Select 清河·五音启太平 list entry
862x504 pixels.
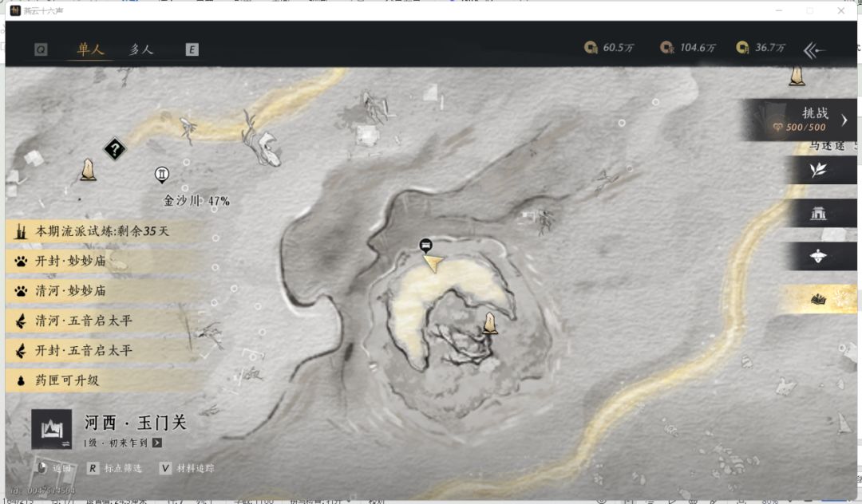(105, 321)
